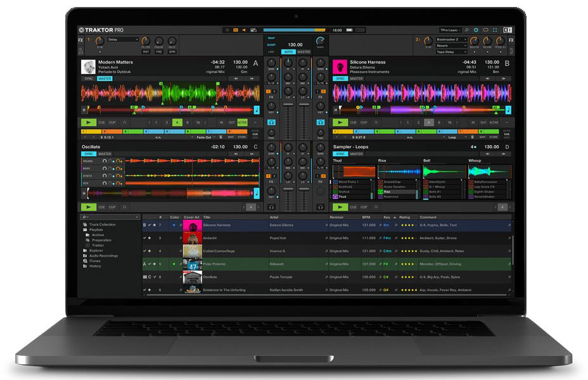The width and height of the screenshot is (588, 380).
Task: Click the flux mode icon on Deck B
Action: pyautogui.click(x=376, y=122)
